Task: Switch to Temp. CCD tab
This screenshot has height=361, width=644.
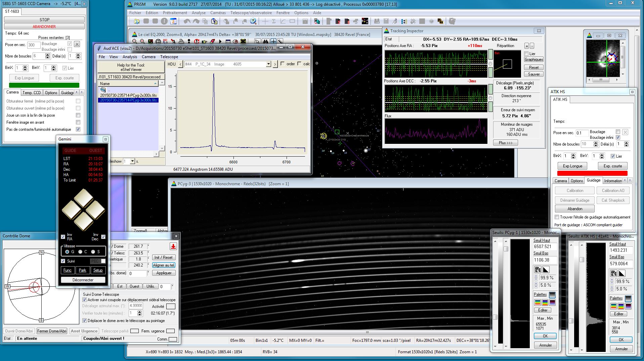Action: pyautogui.click(x=32, y=92)
